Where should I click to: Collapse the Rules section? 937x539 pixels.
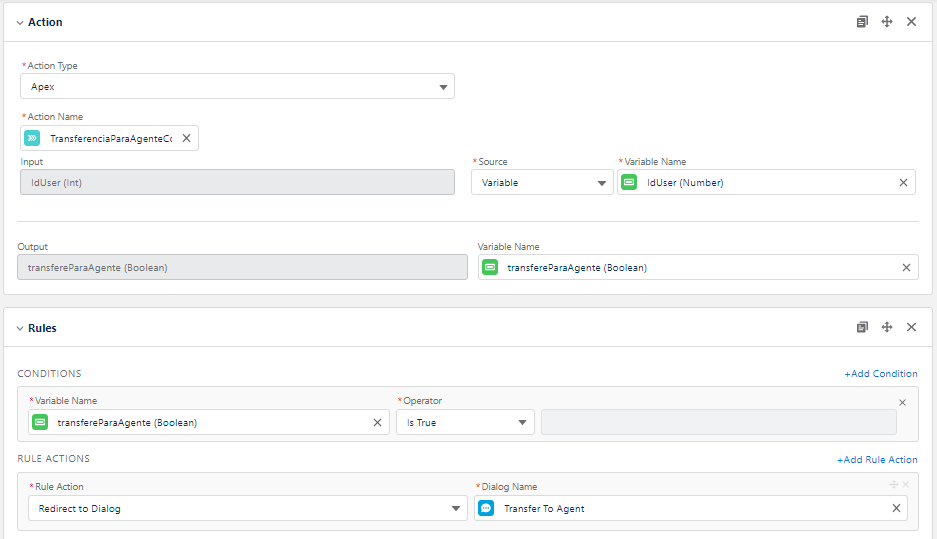tap(19, 328)
